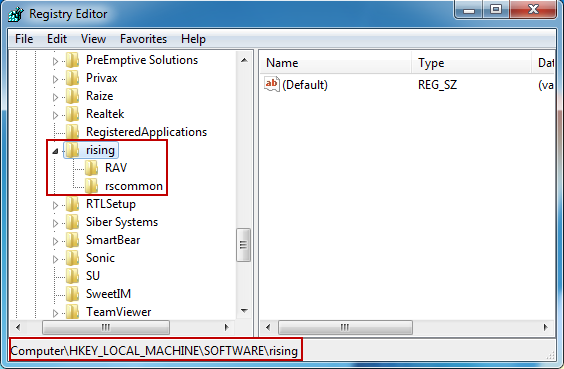
Task: Click the Siber Systems folder icon
Action: pyautogui.click(x=72, y=222)
